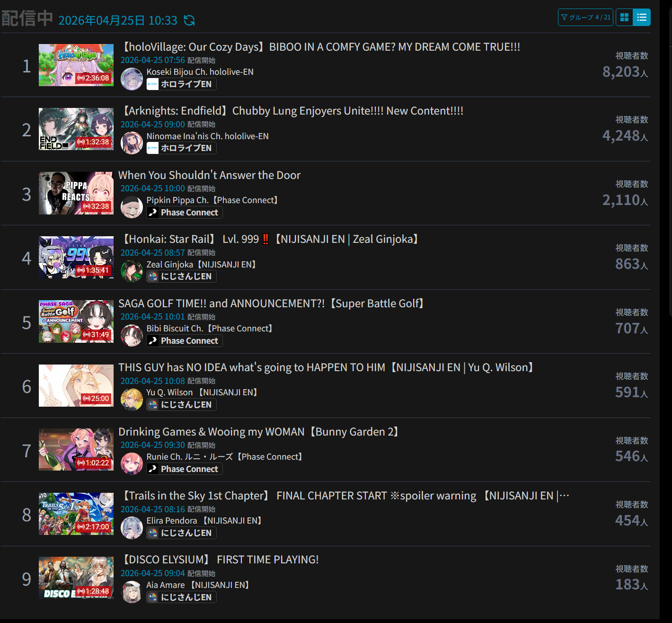
Task: Open the Bunny Garden 2 stream thumbnail
Action: pyautogui.click(x=76, y=450)
